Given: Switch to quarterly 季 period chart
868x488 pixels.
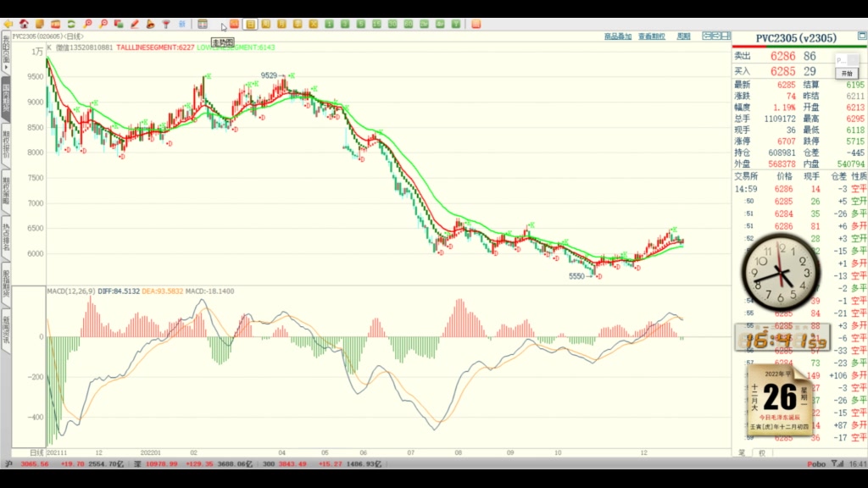Looking at the screenshot, I should click(x=298, y=25).
